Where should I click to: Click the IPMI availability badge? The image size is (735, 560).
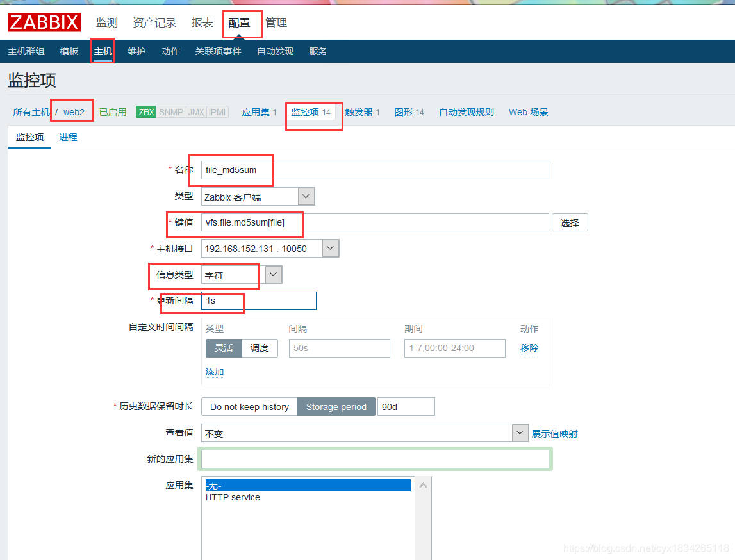click(x=217, y=112)
